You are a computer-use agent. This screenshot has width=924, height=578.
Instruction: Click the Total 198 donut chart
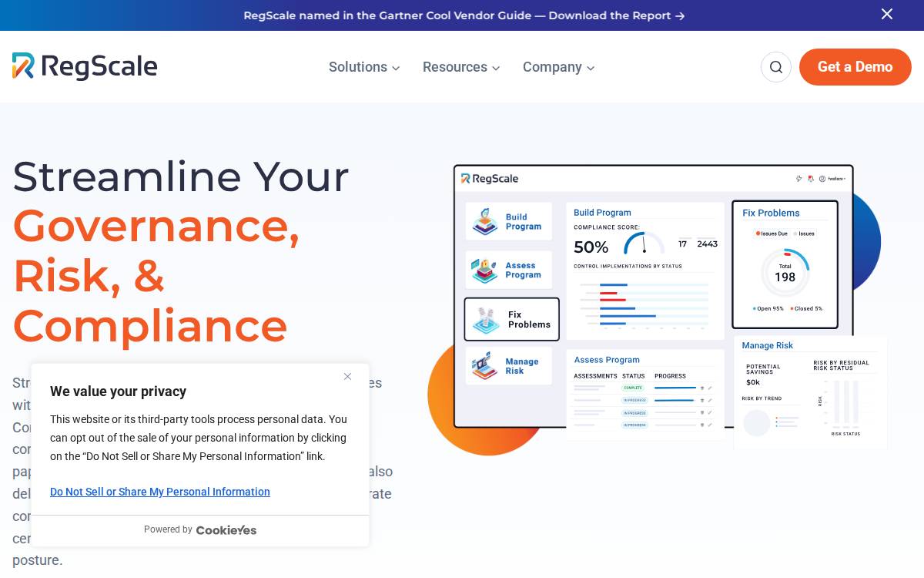785,273
